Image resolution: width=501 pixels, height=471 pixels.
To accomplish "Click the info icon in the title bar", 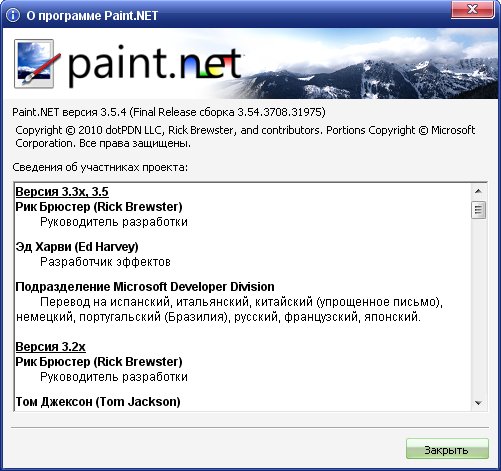I will [13, 15].
